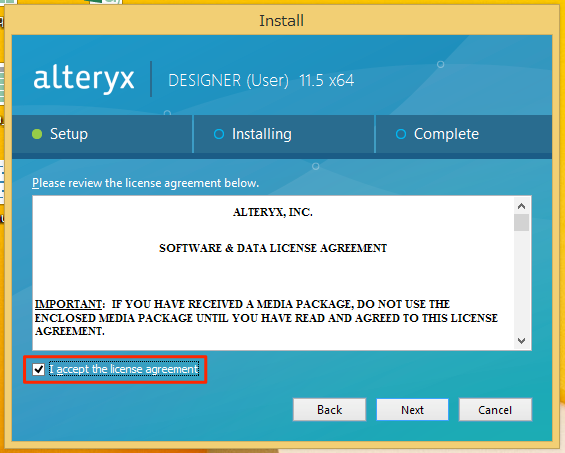Click inside the license agreement text box
This screenshot has width=565, height=453.
point(273,273)
